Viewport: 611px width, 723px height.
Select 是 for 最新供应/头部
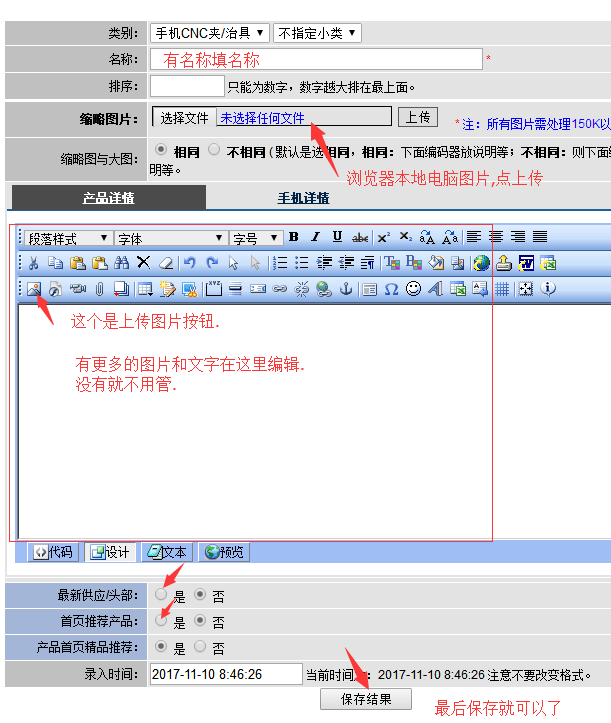point(162,595)
